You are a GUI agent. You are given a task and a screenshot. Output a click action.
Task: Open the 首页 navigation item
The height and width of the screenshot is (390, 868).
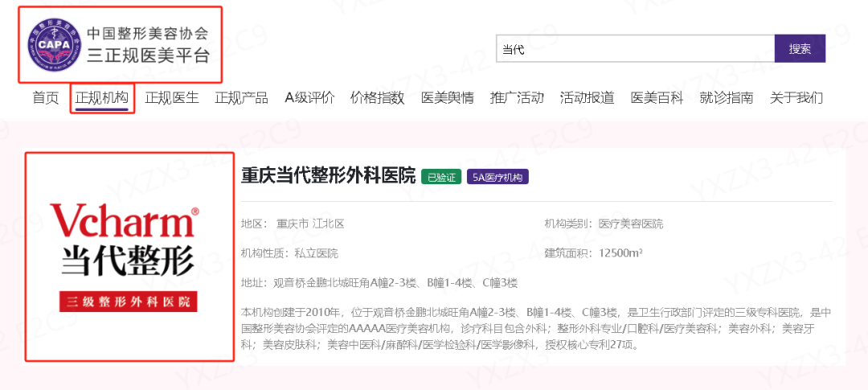(x=45, y=98)
